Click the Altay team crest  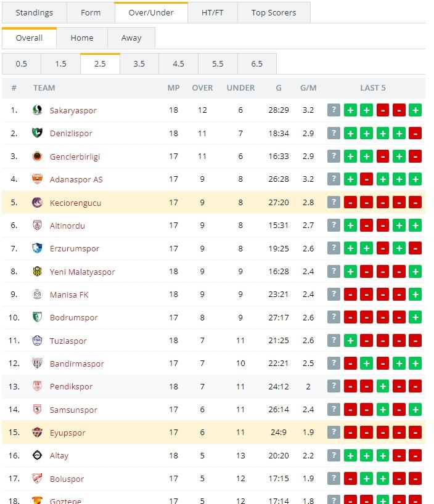(x=37, y=456)
